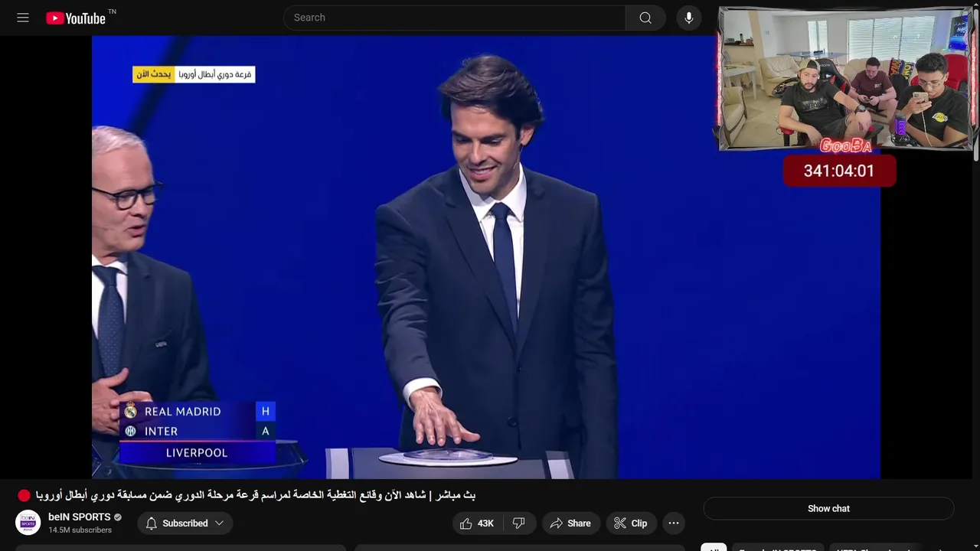Screen dimensions: 980x551
Task: Click the 14.5M subscribers count text
Action: 80,530
